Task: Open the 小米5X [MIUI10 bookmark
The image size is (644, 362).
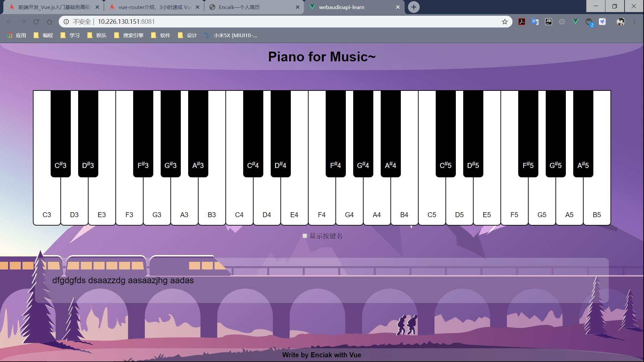Action: pos(231,35)
